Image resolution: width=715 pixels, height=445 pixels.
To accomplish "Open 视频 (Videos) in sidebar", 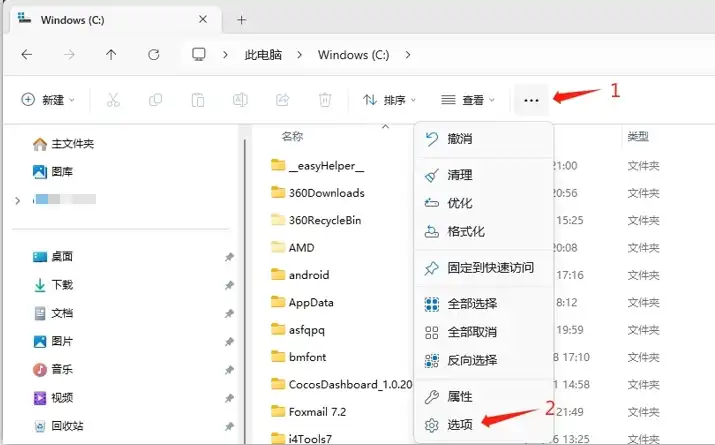I will [53, 398].
